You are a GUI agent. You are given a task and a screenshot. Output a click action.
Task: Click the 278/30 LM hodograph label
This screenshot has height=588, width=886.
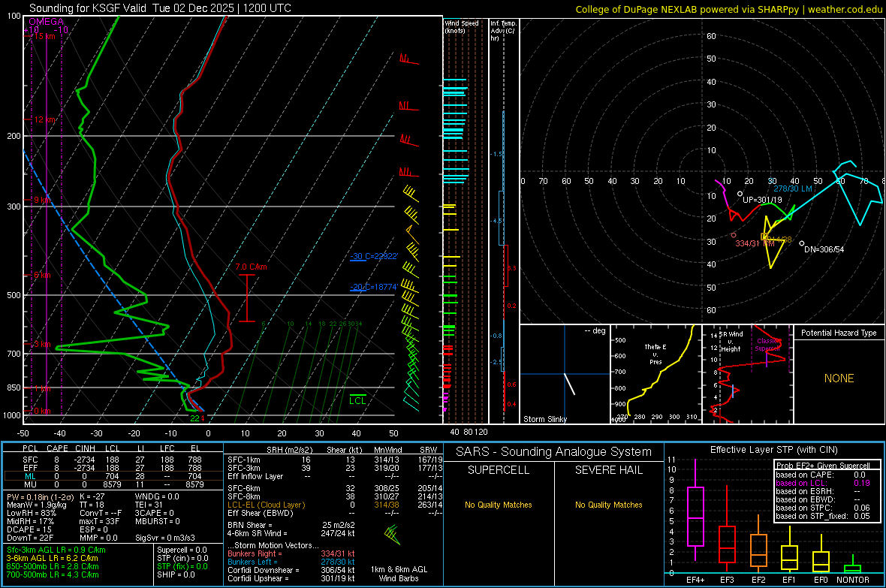(793, 188)
